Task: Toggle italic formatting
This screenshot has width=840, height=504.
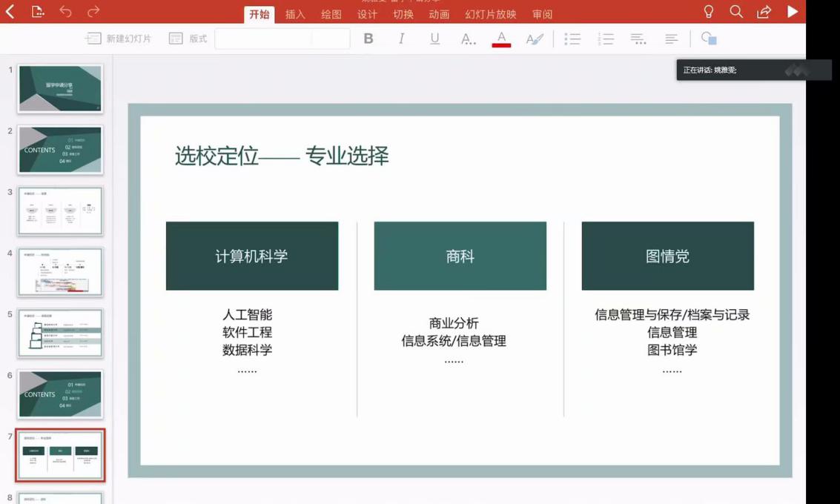Action: [x=401, y=39]
